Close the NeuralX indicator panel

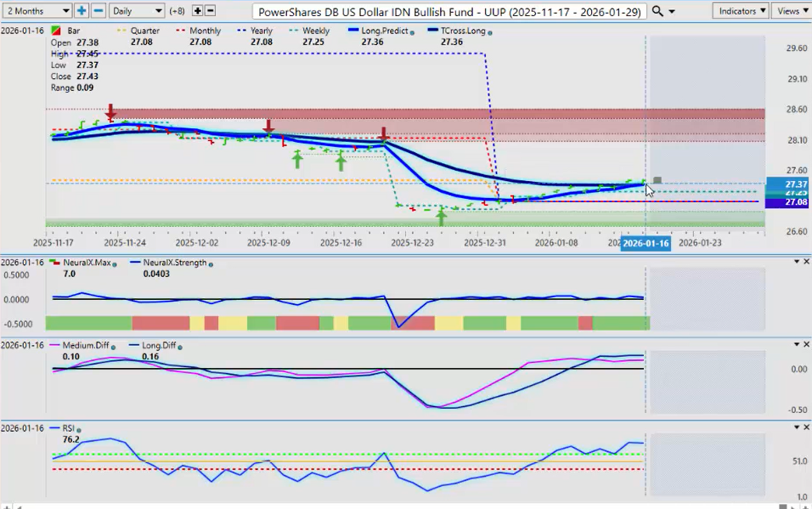click(806, 261)
